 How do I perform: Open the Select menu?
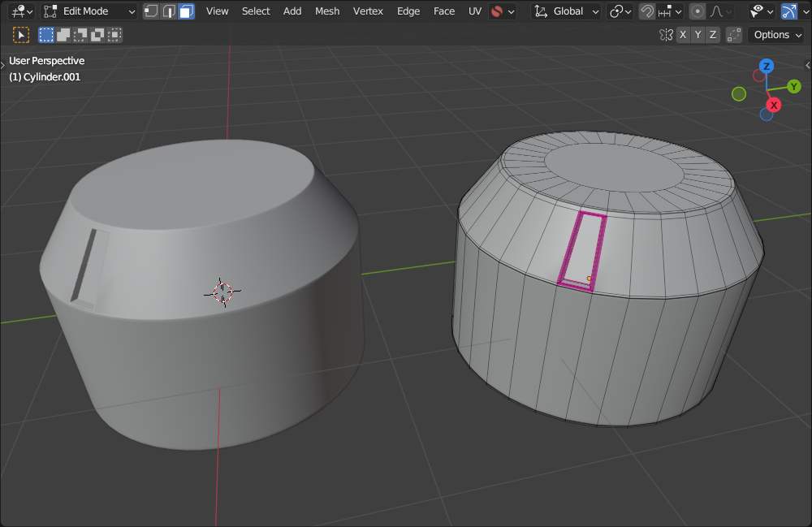pos(256,11)
